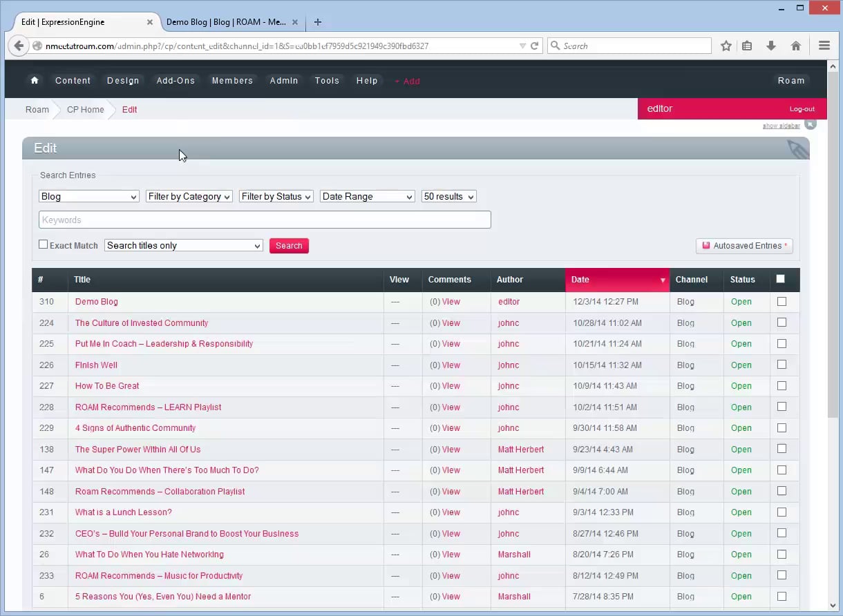843x616 pixels.
Task: Click into the Keywords search field
Action: click(x=265, y=220)
